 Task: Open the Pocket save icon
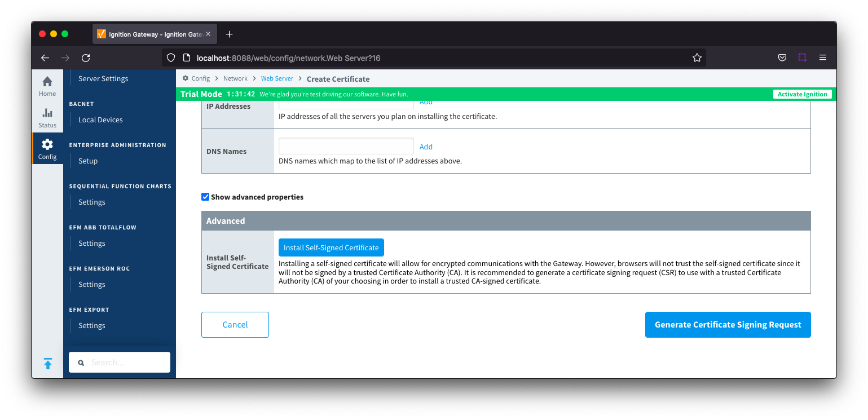tap(782, 58)
